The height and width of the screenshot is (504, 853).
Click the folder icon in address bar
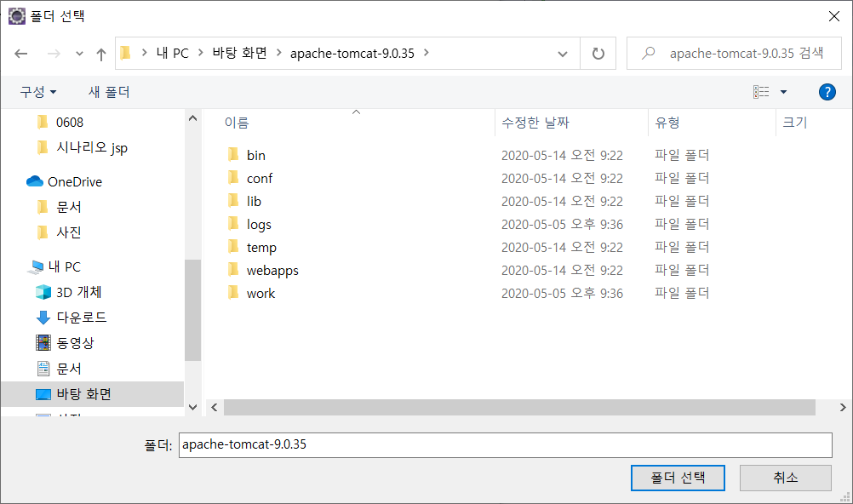tap(126, 53)
